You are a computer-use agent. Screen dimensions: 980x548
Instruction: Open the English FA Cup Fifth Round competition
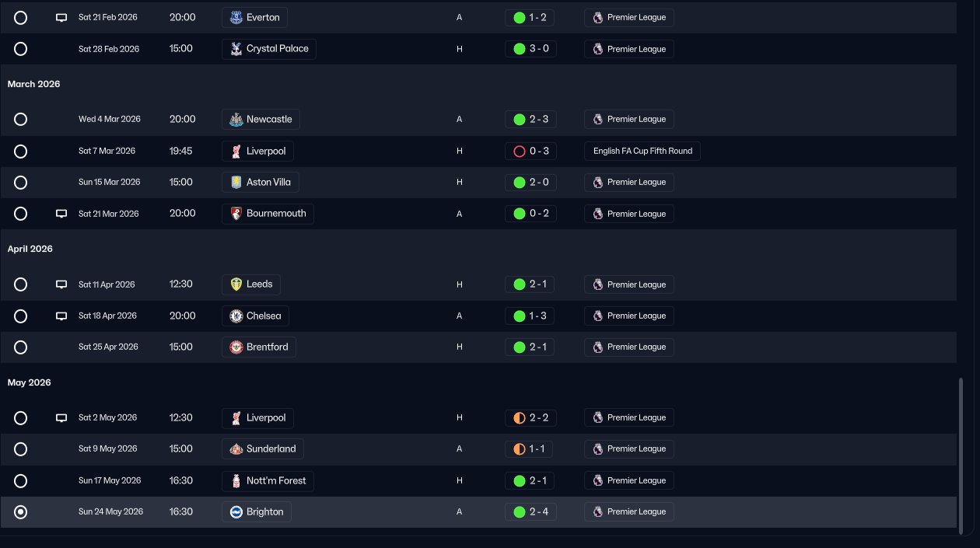point(642,152)
